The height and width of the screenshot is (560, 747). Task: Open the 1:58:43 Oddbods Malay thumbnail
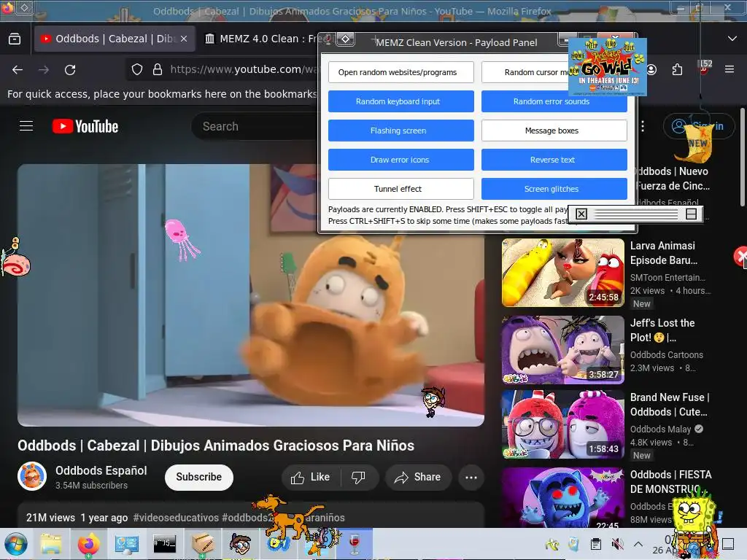[x=562, y=424]
